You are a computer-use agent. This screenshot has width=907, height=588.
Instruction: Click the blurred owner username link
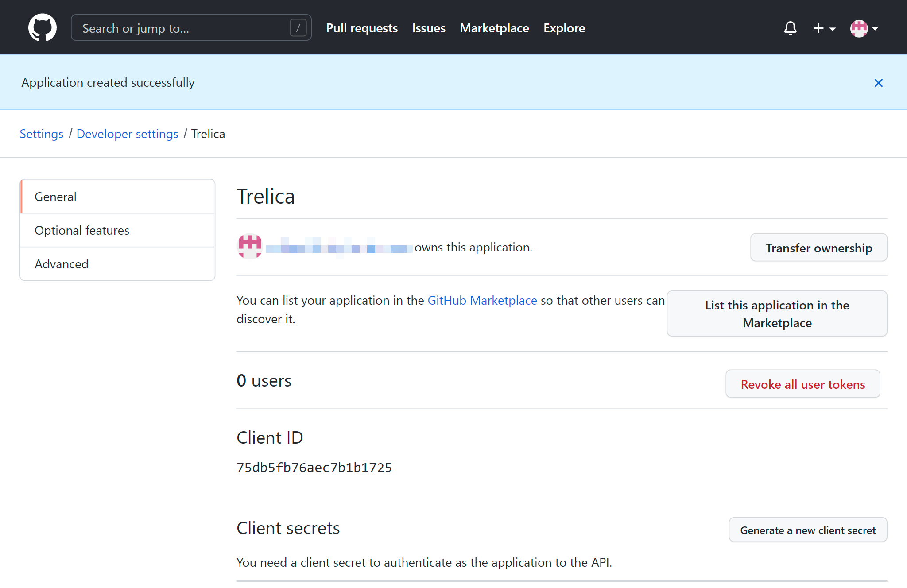[x=339, y=248]
